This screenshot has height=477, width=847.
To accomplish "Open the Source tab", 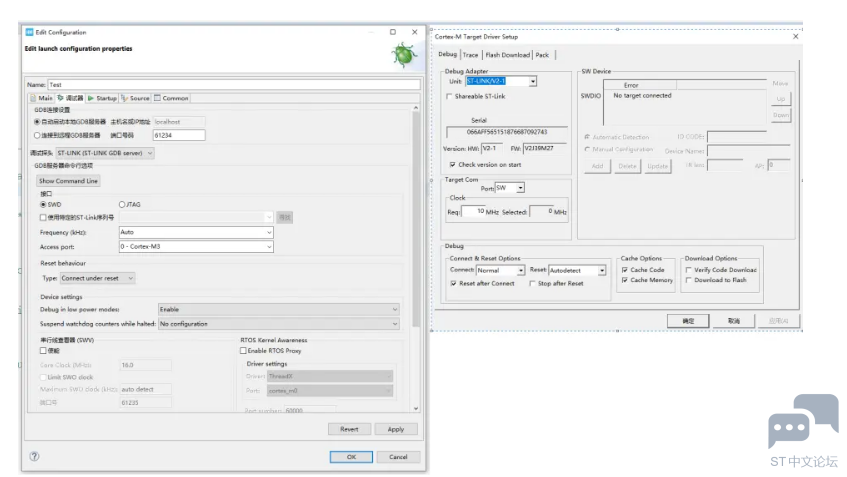I will pos(135,98).
